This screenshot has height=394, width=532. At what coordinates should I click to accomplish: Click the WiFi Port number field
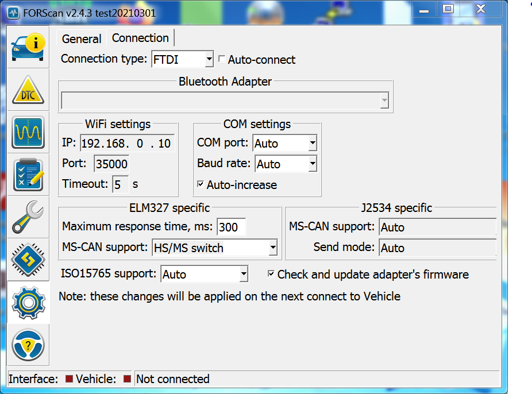[x=111, y=164]
